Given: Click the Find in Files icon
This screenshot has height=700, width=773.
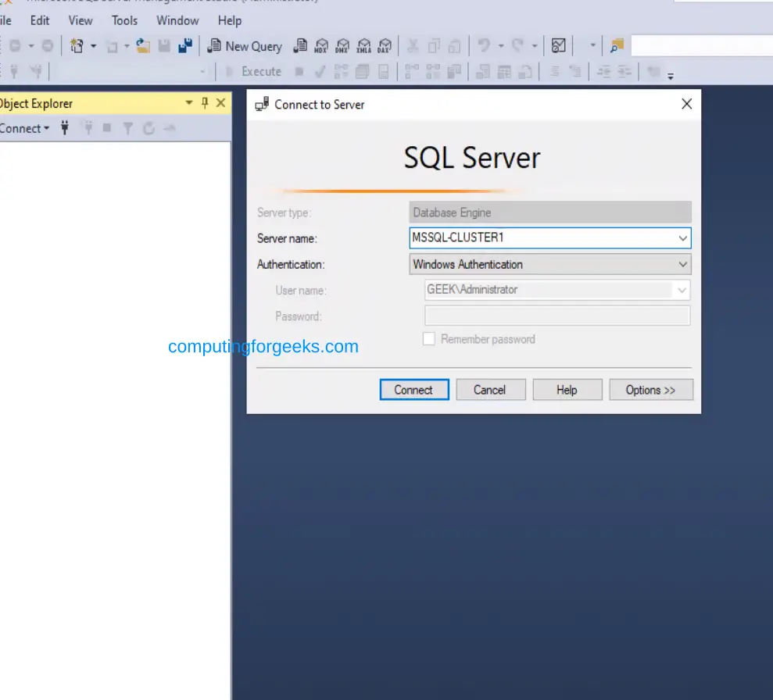Looking at the screenshot, I should pyautogui.click(x=617, y=46).
